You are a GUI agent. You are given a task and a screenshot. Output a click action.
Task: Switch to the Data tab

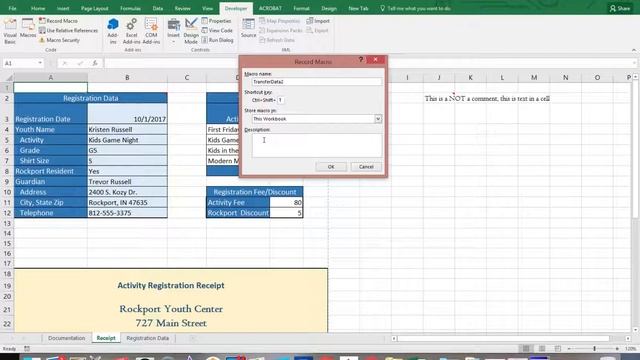click(158, 8)
